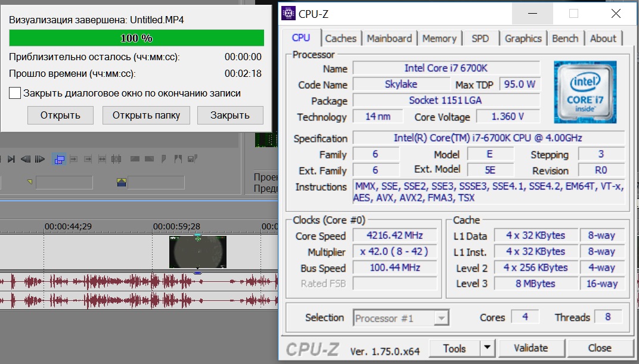The image size is (639, 364).
Task: Click the yellow-blue out-point icon
Action: (122, 182)
